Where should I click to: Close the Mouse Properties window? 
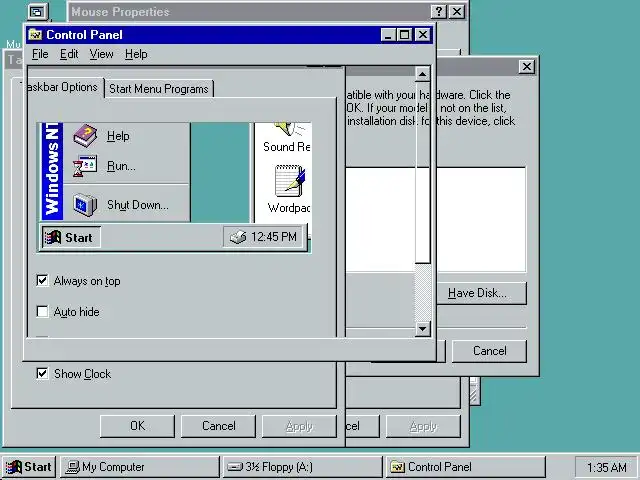pos(457,11)
